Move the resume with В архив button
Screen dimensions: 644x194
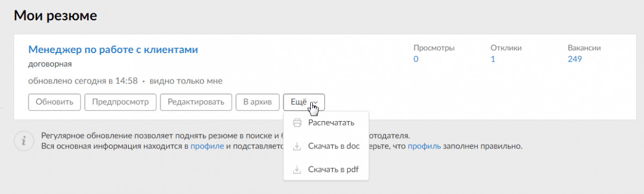click(x=258, y=102)
